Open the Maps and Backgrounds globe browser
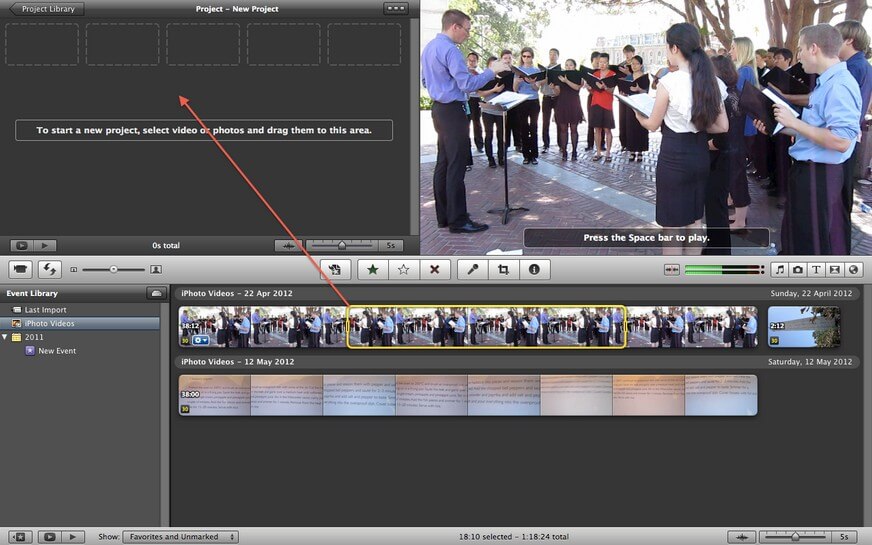The height and width of the screenshot is (545, 872). (853, 270)
